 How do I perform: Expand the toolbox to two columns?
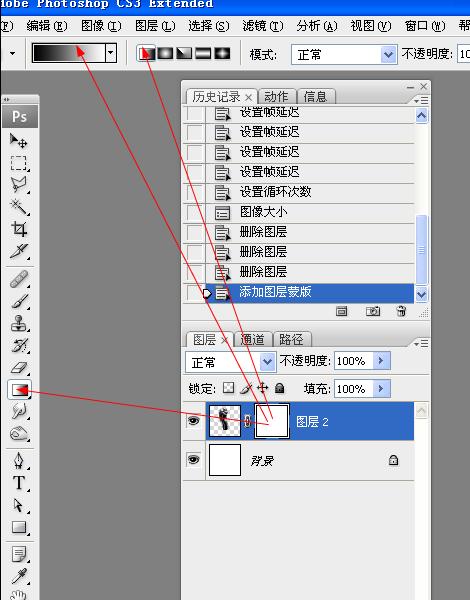point(7,99)
